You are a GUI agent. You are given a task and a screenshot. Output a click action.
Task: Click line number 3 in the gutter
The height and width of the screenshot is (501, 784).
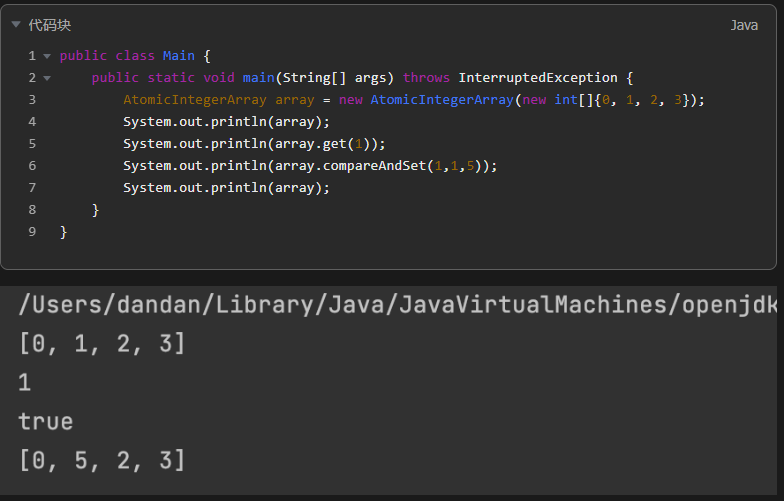pyautogui.click(x=32, y=100)
